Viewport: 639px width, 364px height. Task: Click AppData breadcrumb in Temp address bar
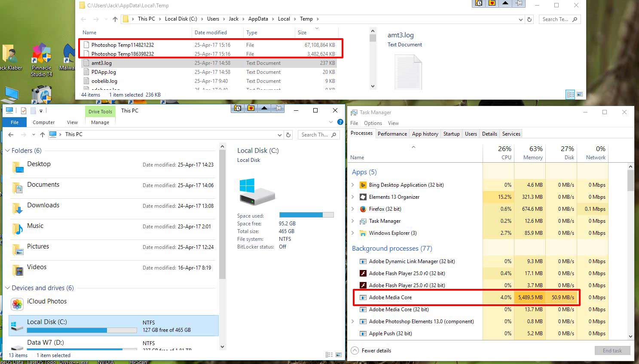pyautogui.click(x=258, y=19)
